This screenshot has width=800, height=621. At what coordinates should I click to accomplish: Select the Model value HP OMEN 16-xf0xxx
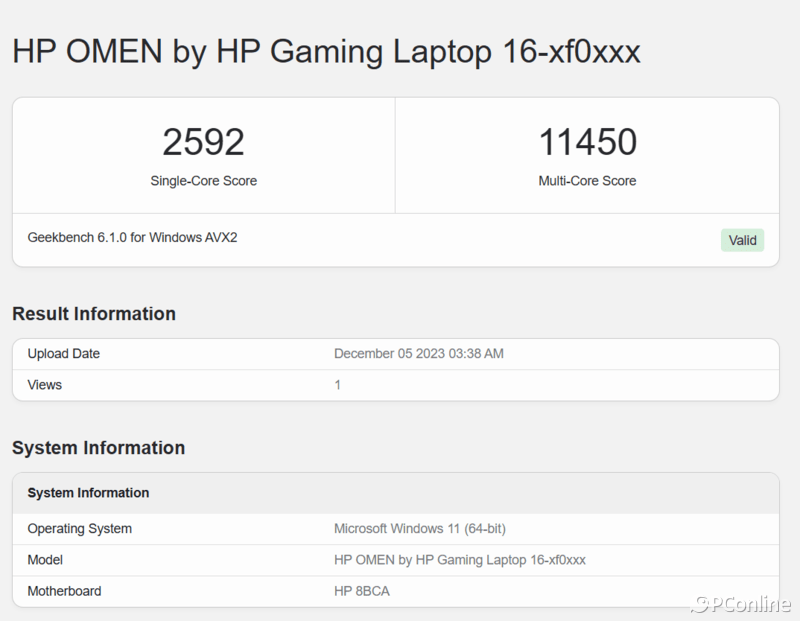click(x=460, y=560)
